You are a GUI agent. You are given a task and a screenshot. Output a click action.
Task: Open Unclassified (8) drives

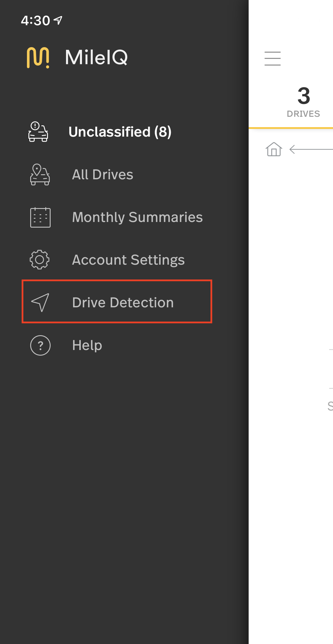pyautogui.click(x=120, y=132)
